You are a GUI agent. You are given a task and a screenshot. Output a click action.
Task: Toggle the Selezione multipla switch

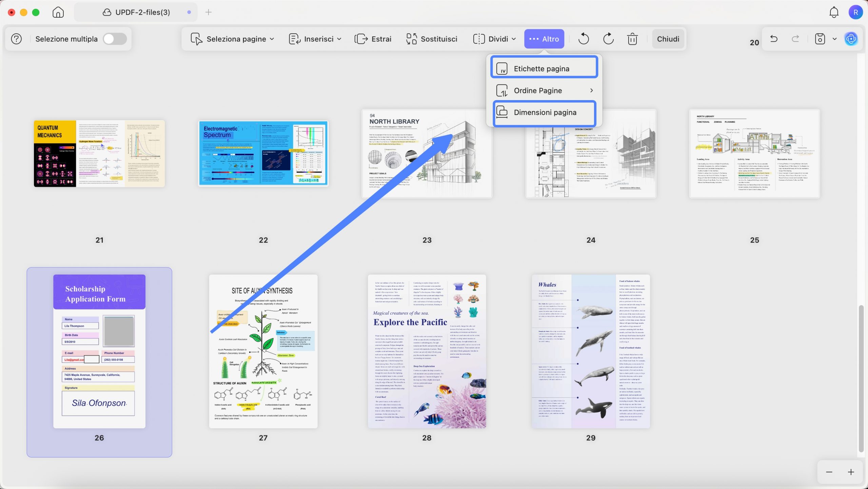tap(115, 39)
